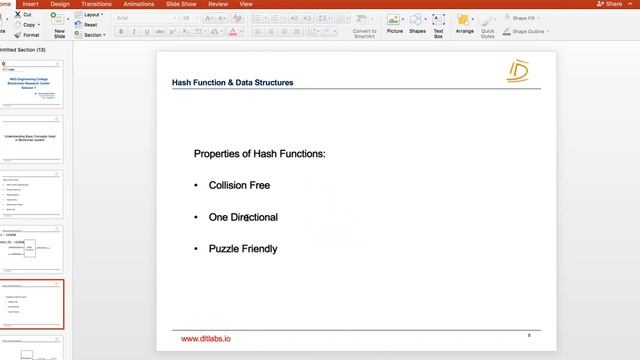Click the slide title 'Hash Function & Data Structures'
Screen dimensions: 640x360
(233, 82)
